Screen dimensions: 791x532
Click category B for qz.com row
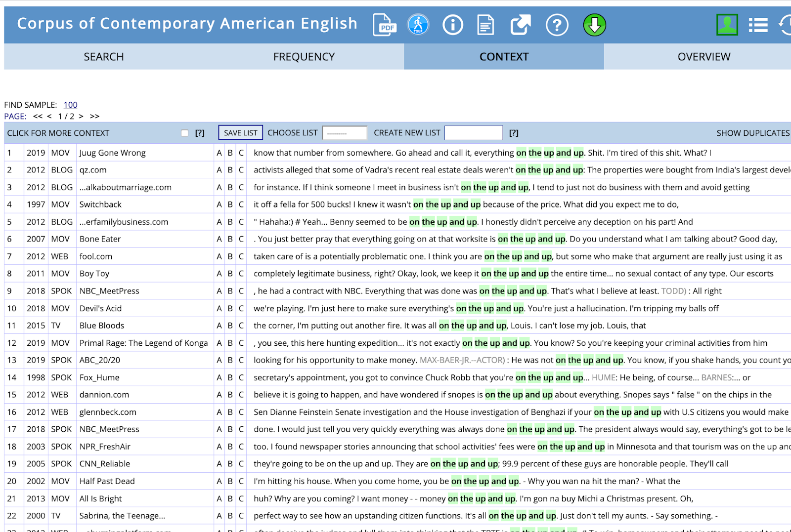(230, 170)
